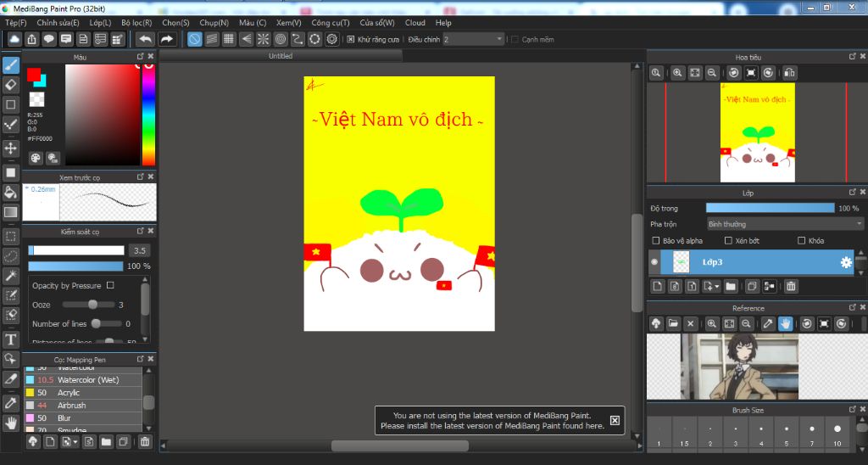The image size is (868, 465).
Task: Choose the Watercolor (Wet) brush
Action: click(x=83, y=379)
